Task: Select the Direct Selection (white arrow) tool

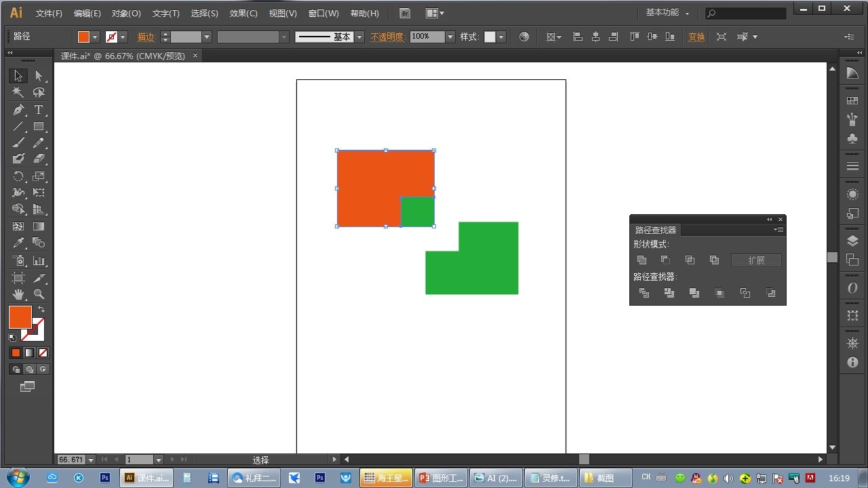Action: pos(39,76)
